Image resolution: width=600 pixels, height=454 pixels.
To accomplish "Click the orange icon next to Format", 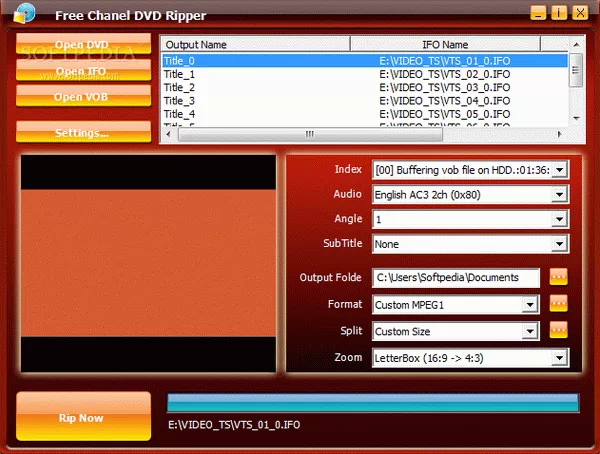I will point(558,304).
